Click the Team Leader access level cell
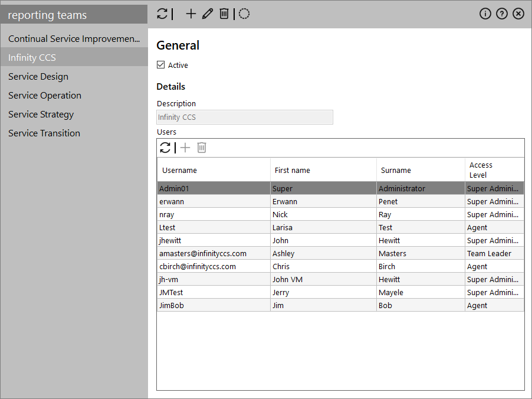 coord(494,253)
